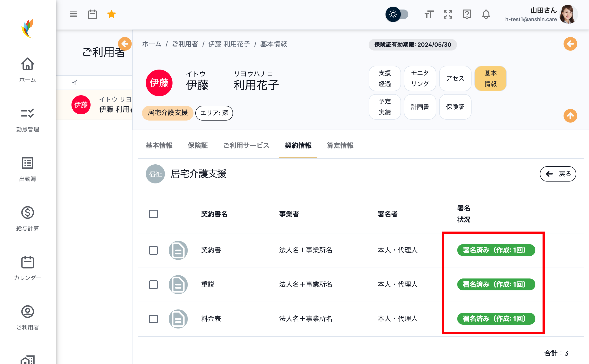This screenshot has width=589, height=364.
Task: Switch to the 算定情報 tab
Action: tap(340, 145)
